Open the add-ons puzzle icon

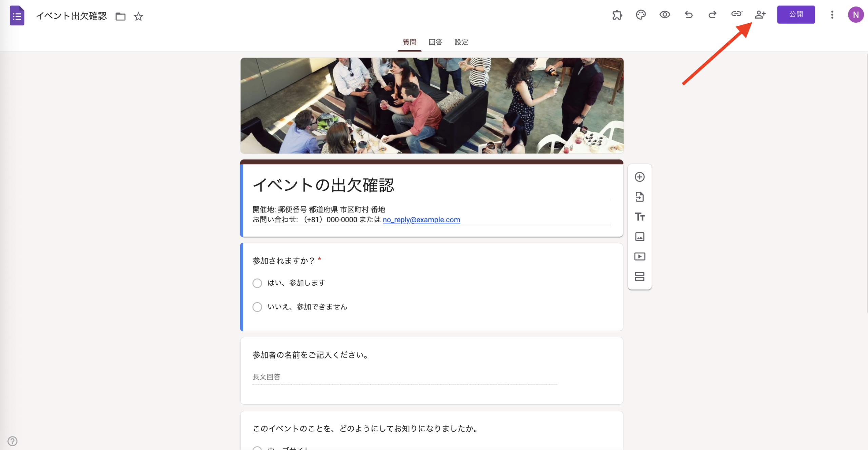tap(617, 15)
